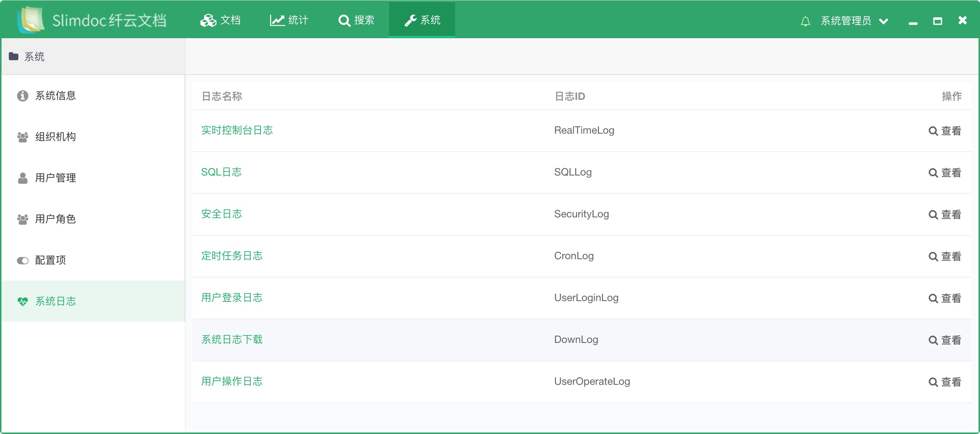Image resolution: width=980 pixels, height=434 pixels.
Task: Click the folder icon beside 系统 header
Action: coord(14,56)
